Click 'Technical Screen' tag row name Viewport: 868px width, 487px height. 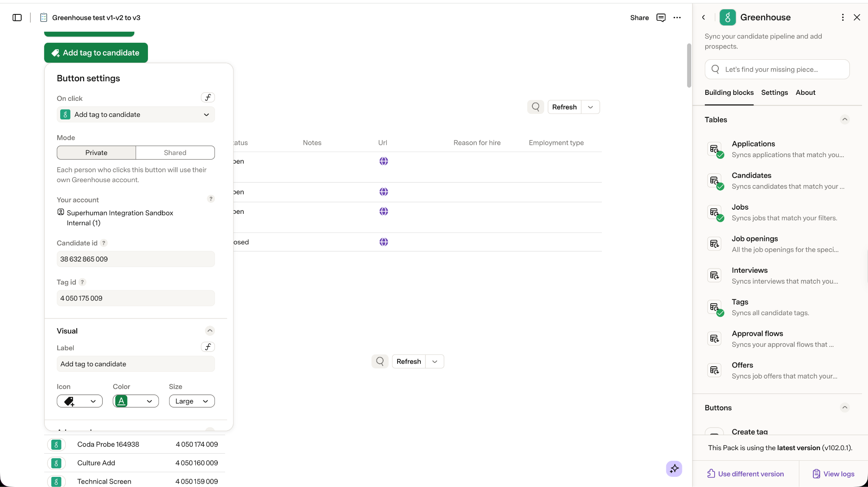tap(104, 481)
